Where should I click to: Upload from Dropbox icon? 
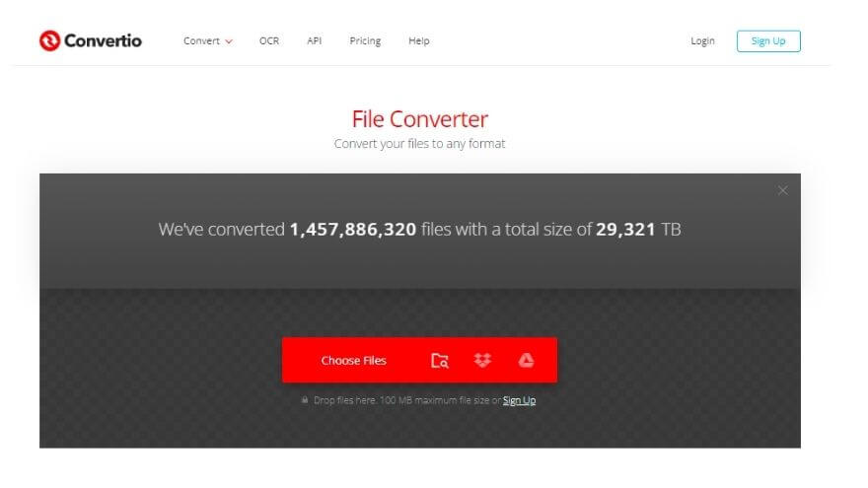pos(482,361)
